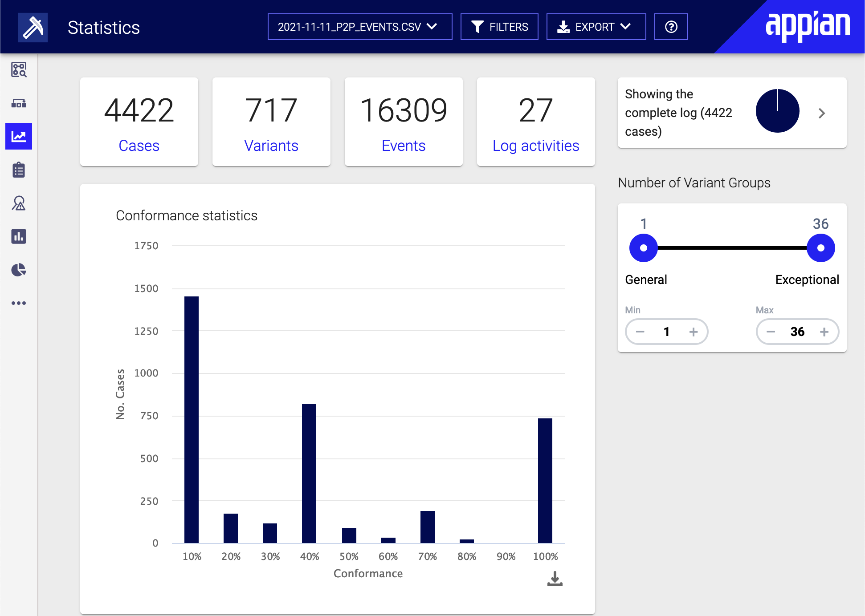Image resolution: width=865 pixels, height=616 pixels.
Task: Download the conformance statistics chart
Action: (x=555, y=579)
